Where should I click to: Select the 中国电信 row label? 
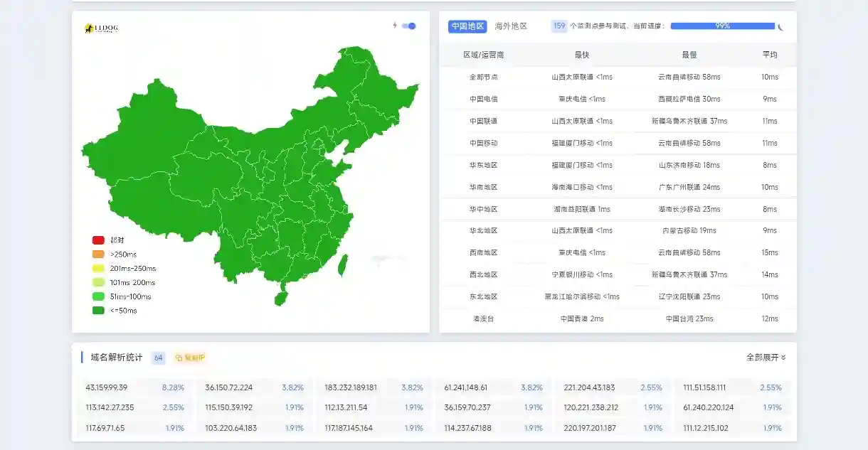(x=483, y=99)
